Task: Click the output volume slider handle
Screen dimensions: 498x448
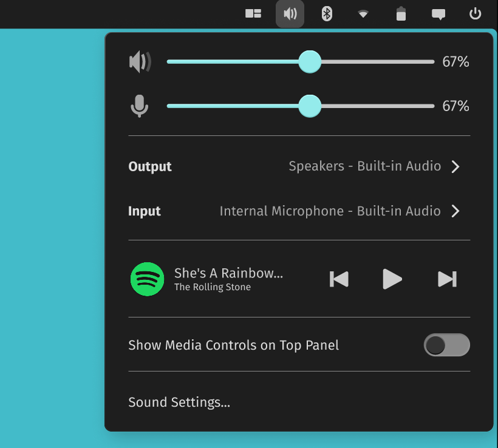Action: [310, 62]
